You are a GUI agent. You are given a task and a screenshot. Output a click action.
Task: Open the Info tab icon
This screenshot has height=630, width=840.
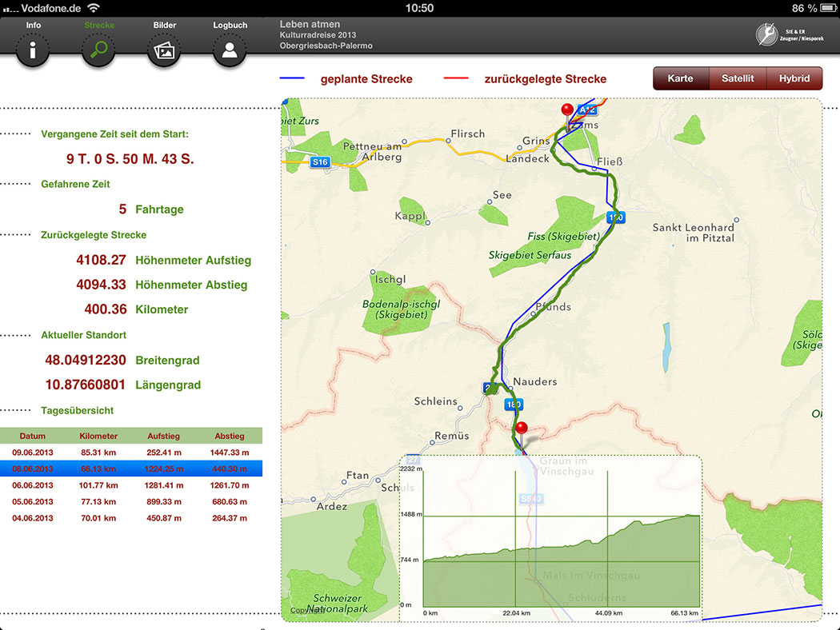(33, 50)
